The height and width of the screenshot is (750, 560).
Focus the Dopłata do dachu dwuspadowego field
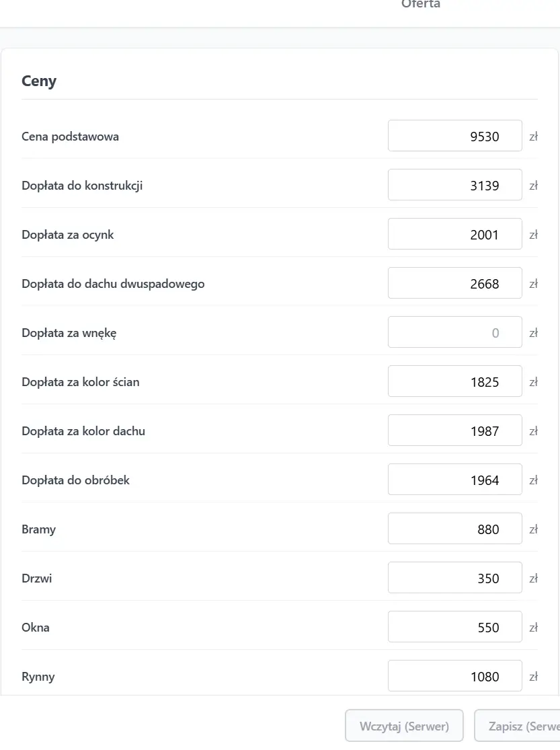(x=455, y=283)
